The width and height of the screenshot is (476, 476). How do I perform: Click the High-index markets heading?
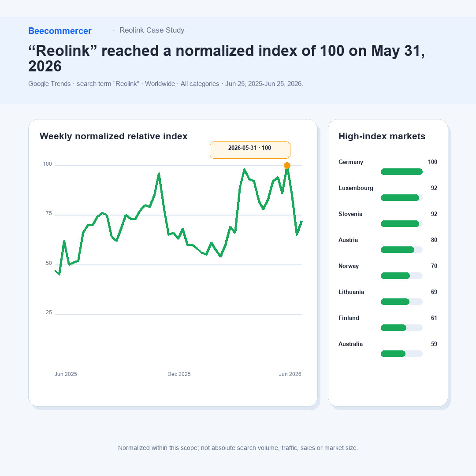pos(382,136)
